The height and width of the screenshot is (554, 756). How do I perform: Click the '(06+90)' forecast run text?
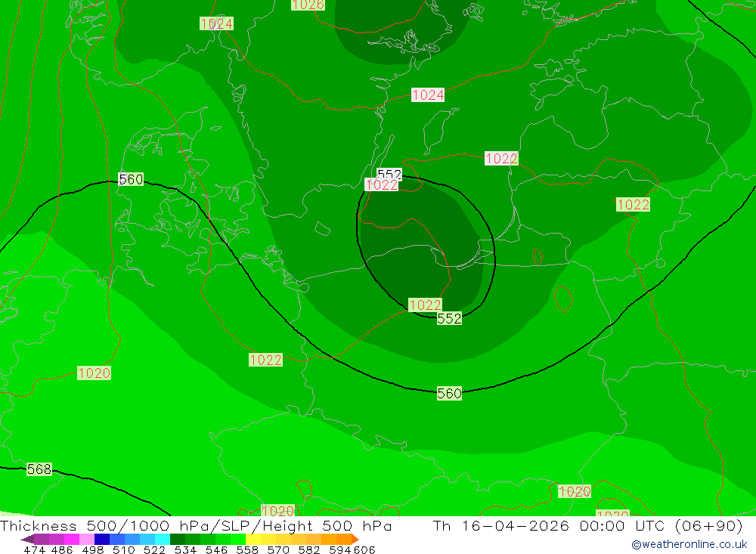pyautogui.click(x=709, y=525)
